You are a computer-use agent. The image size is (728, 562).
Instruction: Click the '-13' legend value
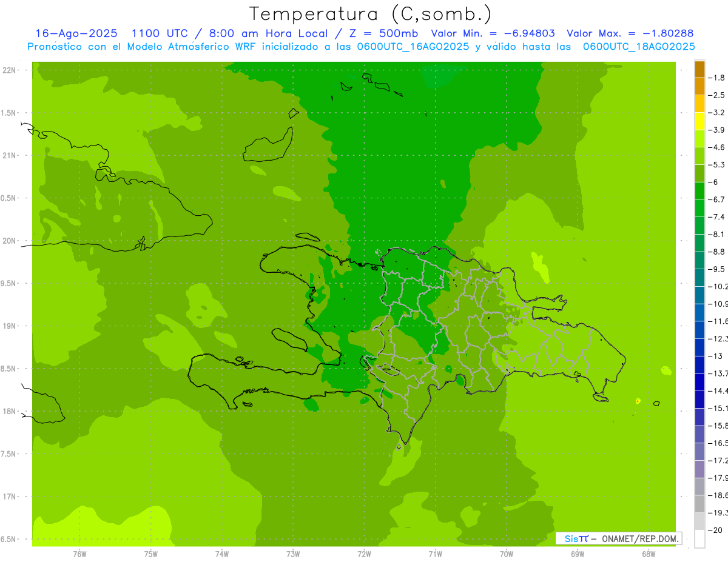716,356
